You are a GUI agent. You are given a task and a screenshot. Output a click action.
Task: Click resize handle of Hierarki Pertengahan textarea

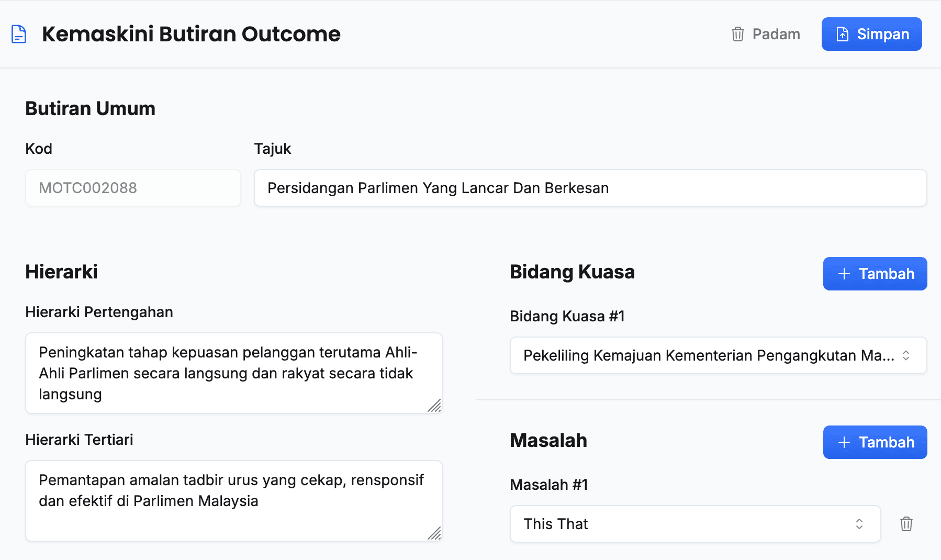tap(434, 406)
